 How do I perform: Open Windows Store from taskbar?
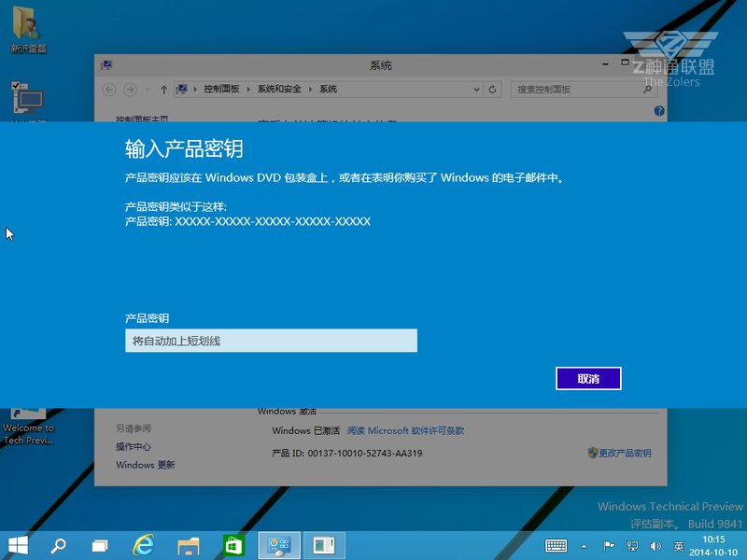click(233, 545)
